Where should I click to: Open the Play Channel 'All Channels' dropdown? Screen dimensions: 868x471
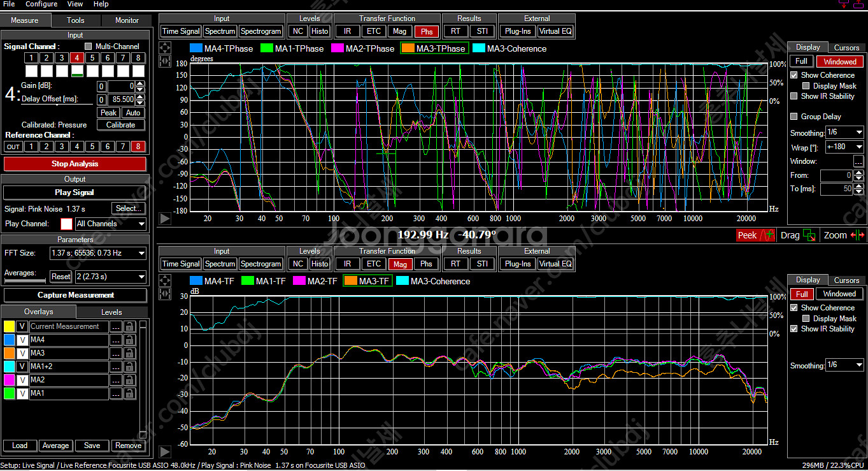[x=111, y=224]
